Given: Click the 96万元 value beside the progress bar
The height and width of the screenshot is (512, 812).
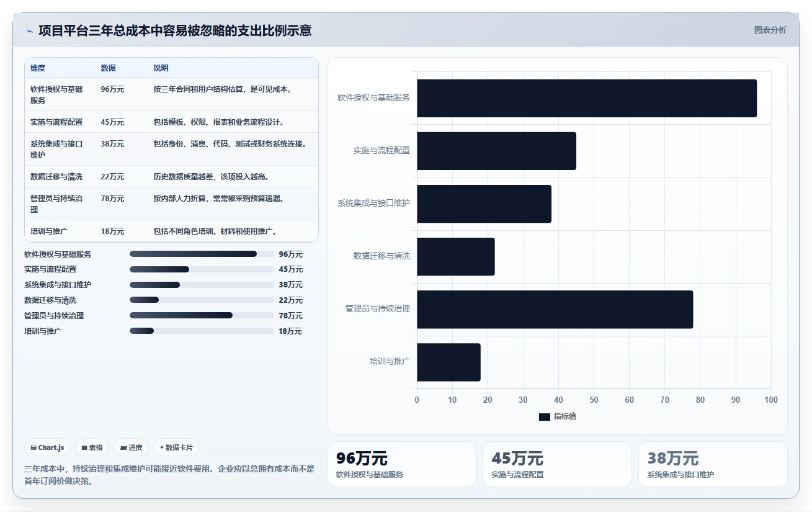Looking at the screenshot, I should pos(291,254).
